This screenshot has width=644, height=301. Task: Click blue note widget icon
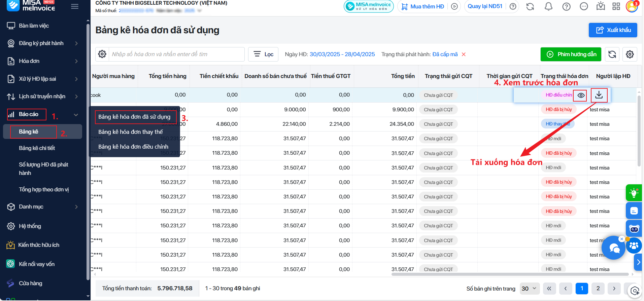(x=634, y=211)
